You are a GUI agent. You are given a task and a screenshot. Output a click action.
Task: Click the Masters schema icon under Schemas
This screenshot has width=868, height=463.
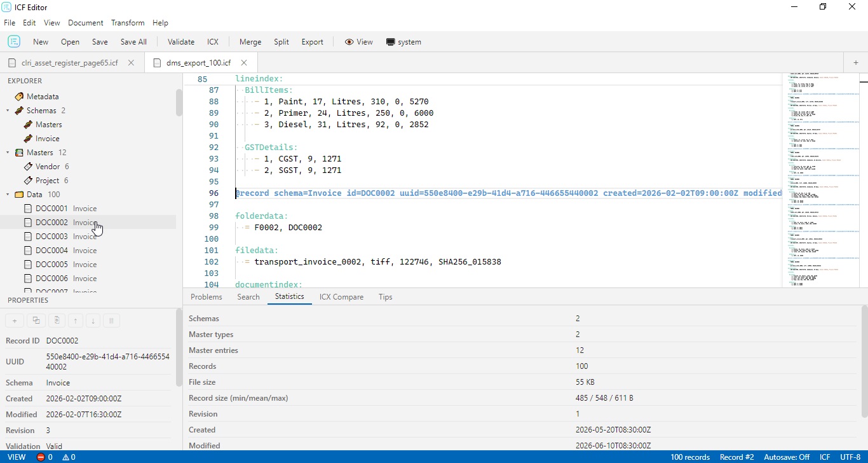(28, 125)
